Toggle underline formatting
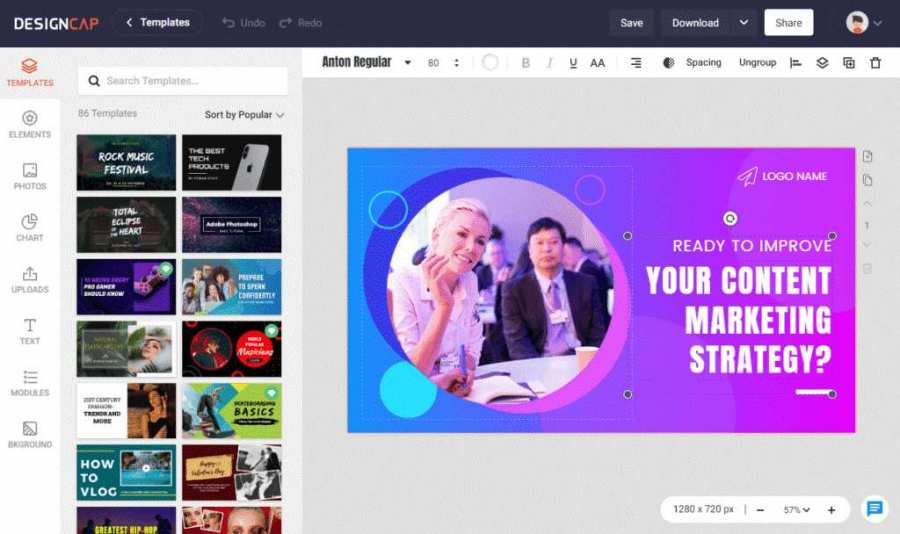Viewport: 900px width, 534px height. click(x=573, y=63)
